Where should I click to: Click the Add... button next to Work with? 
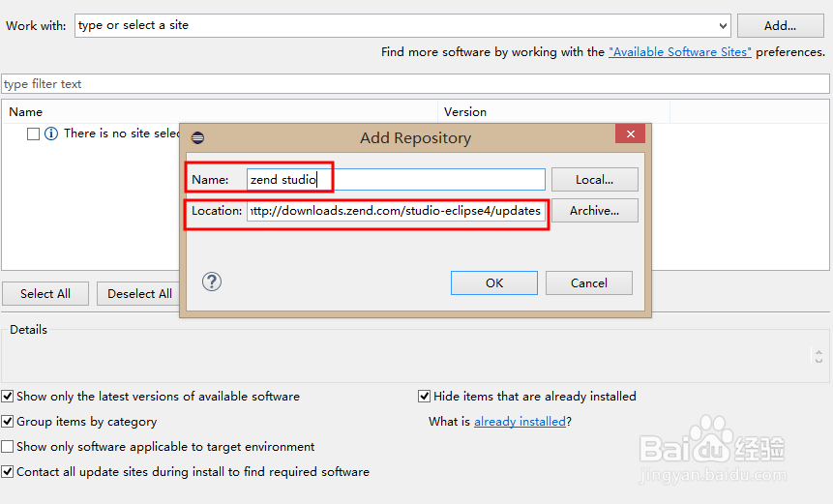pyautogui.click(x=780, y=25)
